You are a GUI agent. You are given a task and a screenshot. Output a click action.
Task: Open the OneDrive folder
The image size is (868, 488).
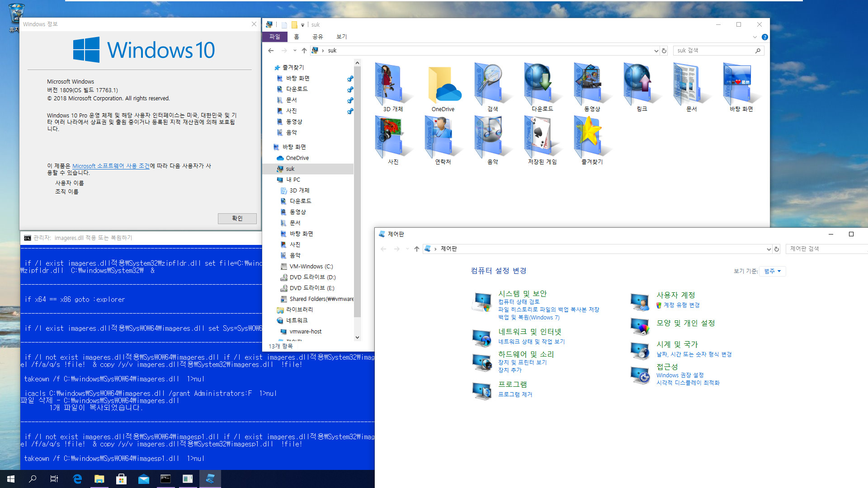[442, 86]
